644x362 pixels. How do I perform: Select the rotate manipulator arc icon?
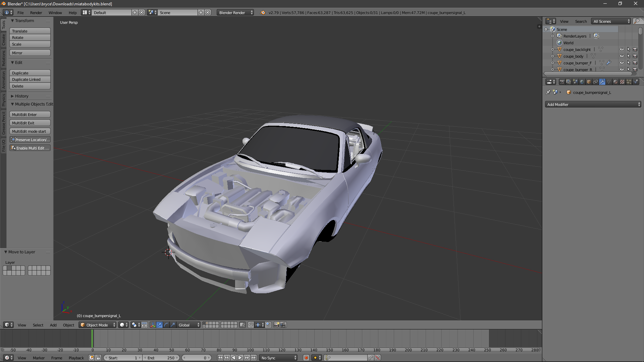[x=166, y=325]
